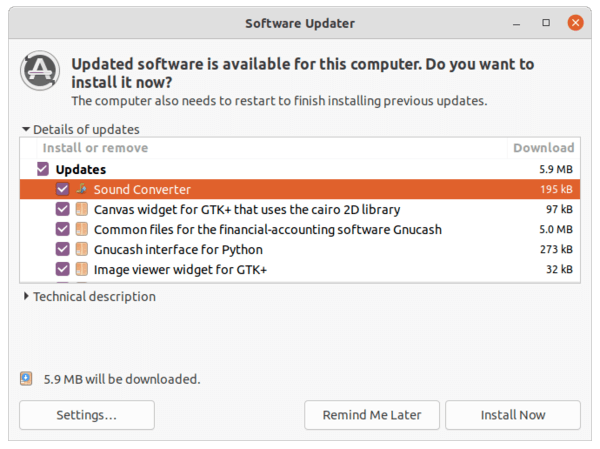Select the Image viewer widget for GTK+ row
600x449 pixels.
300,269
